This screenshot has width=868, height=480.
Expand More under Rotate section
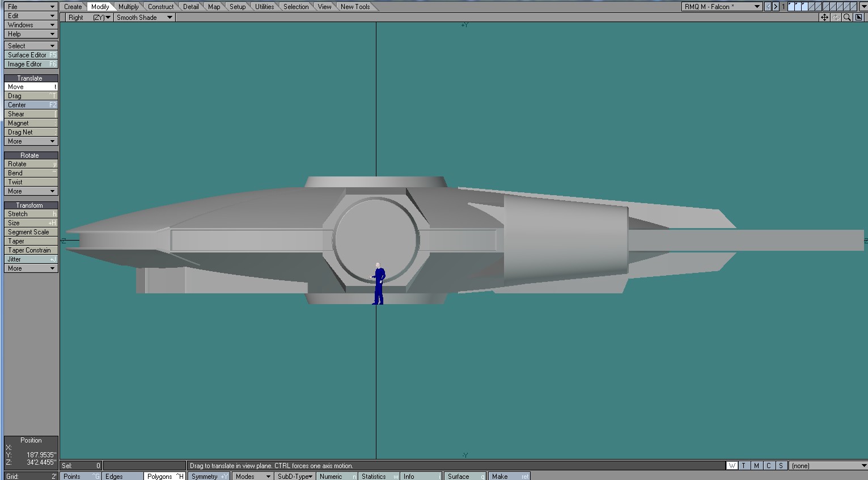[x=31, y=191]
